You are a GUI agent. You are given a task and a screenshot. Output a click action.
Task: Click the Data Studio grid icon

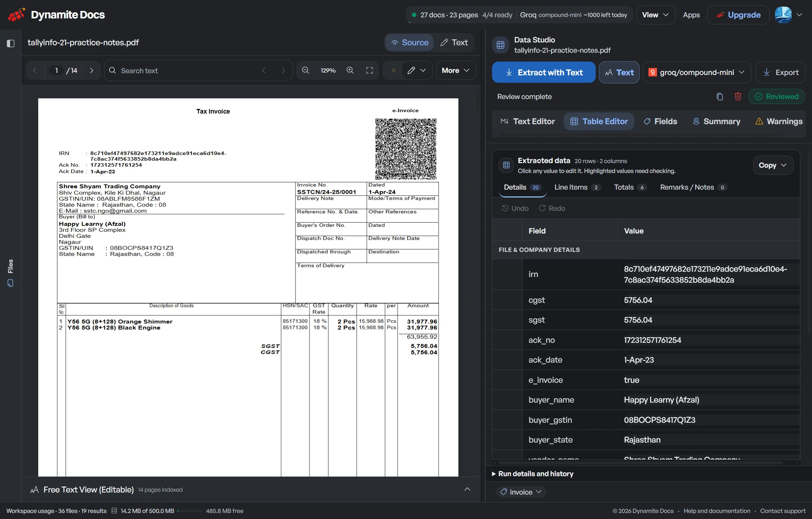pos(501,45)
